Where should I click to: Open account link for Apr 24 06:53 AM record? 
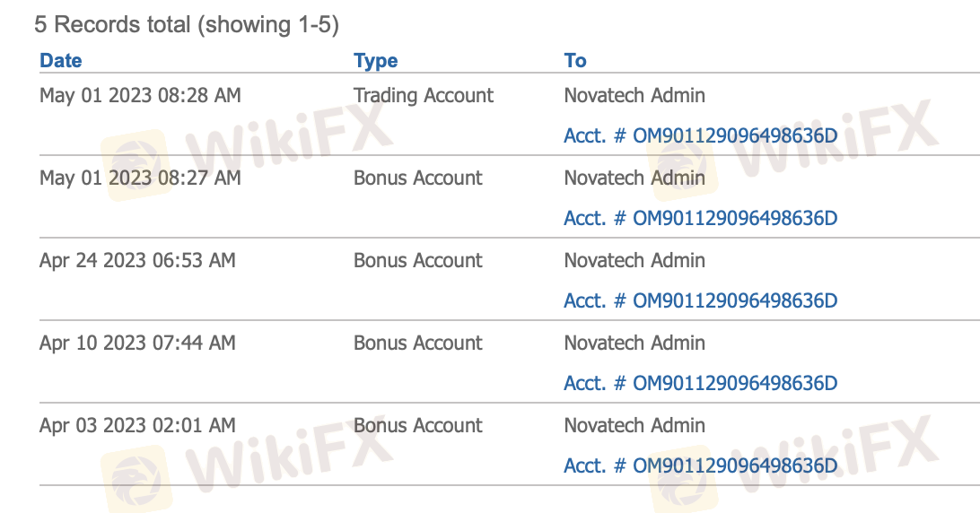pos(700,301)
